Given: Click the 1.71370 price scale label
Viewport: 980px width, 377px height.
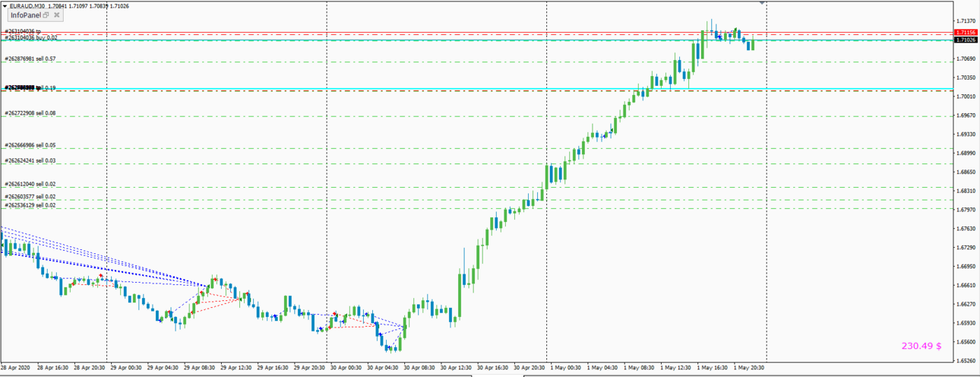Looking at the screenshot, I should [x=966, y=21].
